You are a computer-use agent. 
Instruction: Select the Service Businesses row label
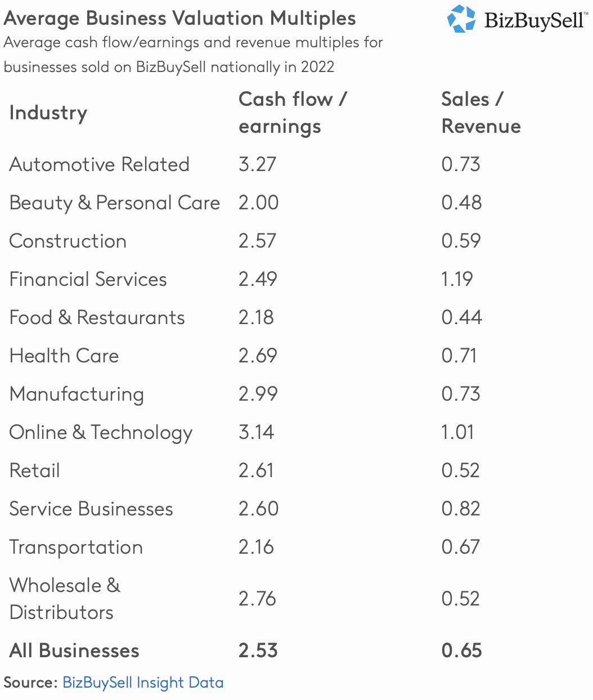pyautogui.click(x=91, y=509)
